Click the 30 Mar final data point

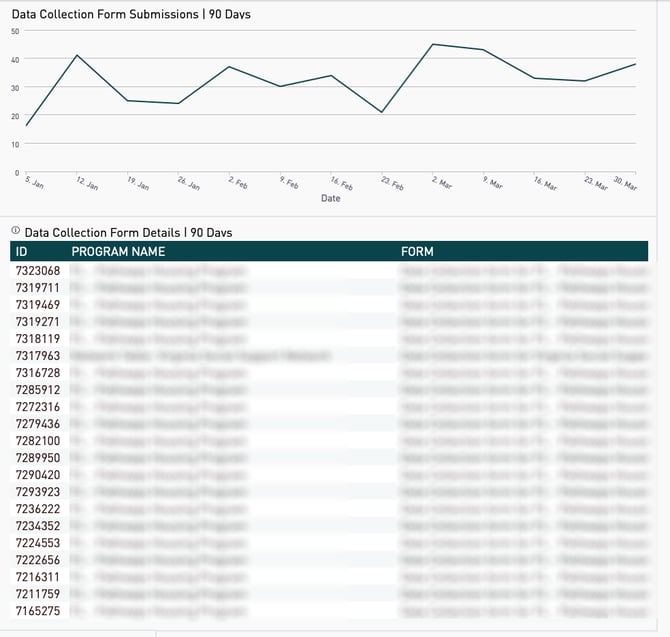[x=635, y=64]
